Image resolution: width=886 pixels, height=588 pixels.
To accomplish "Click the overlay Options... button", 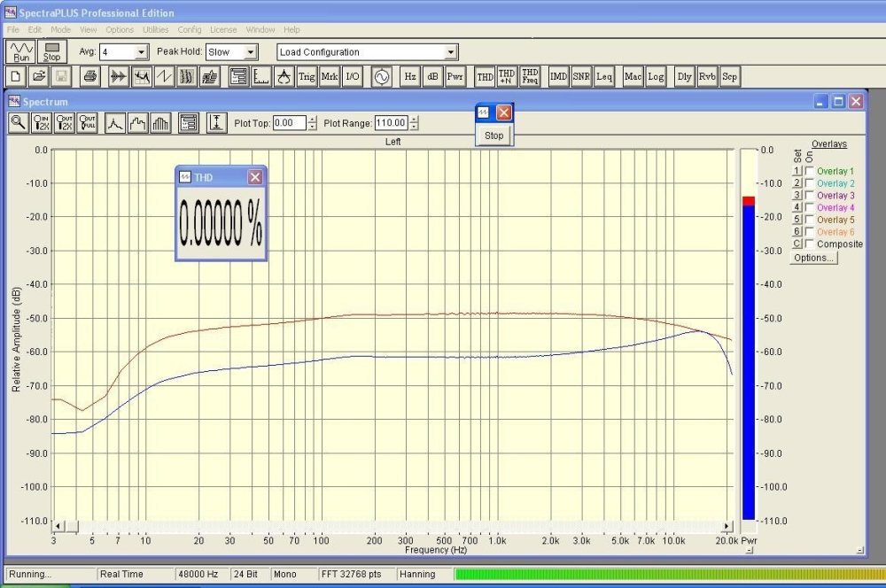I will (813, 258).
